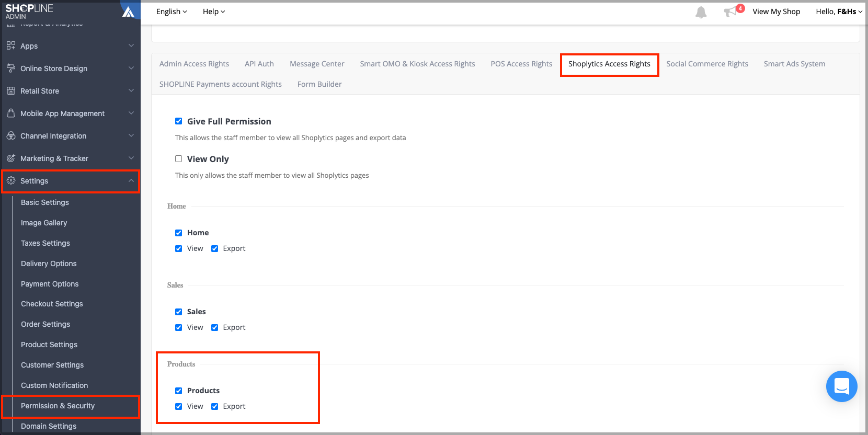The image size is (868, 435).
Task: Open Checkout Settings page
Action: tap(52, 304)
